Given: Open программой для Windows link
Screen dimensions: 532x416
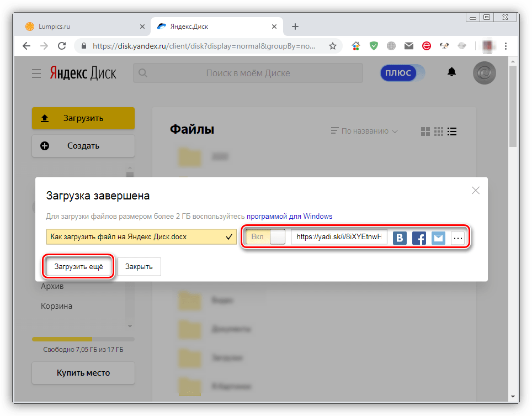Looking at the screenshot, I should point(289,217).
